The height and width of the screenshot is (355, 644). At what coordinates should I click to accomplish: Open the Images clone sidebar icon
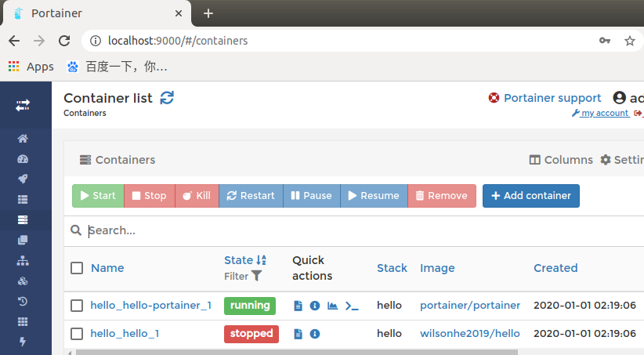tap(23, 240)
